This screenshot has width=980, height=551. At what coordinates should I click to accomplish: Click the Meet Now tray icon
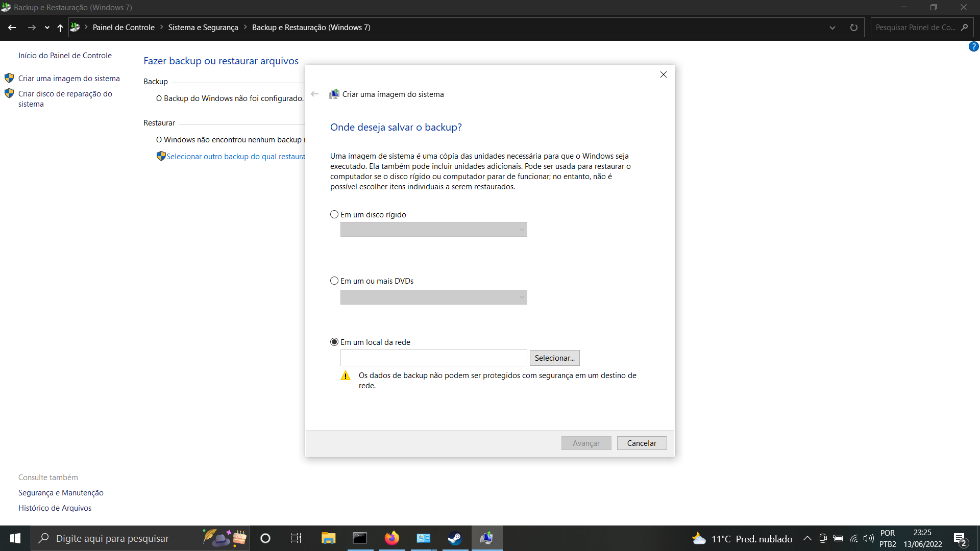823,538
